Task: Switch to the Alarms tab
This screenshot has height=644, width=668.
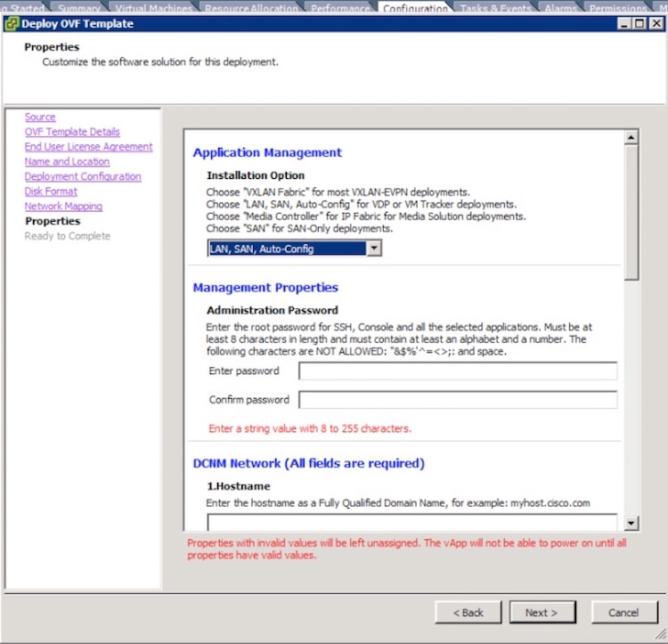Action: click(560, 8)
